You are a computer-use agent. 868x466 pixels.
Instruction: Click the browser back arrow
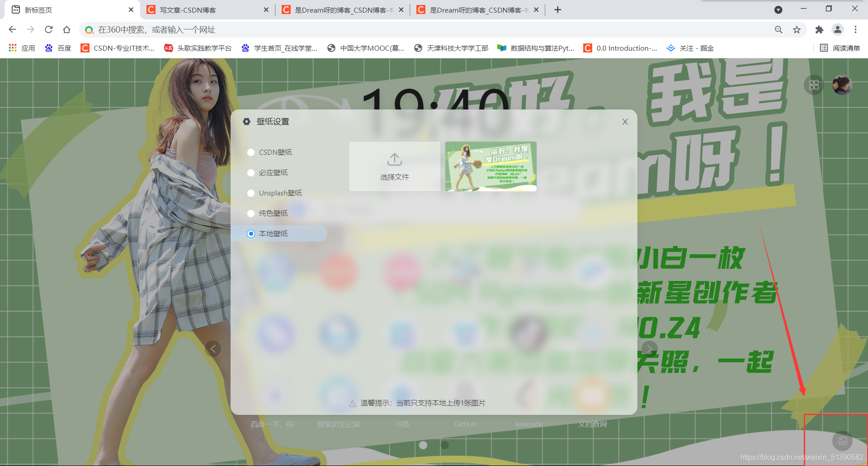[12, 30]
